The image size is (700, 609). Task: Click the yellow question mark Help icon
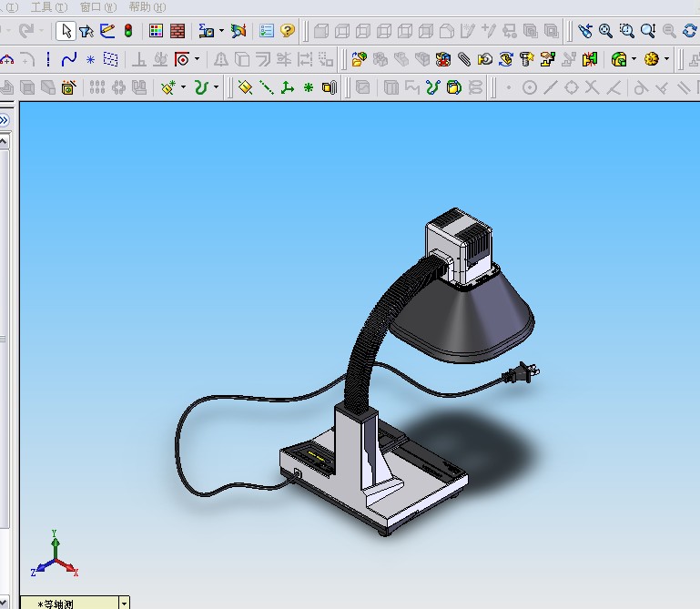(x=288, y=31)
